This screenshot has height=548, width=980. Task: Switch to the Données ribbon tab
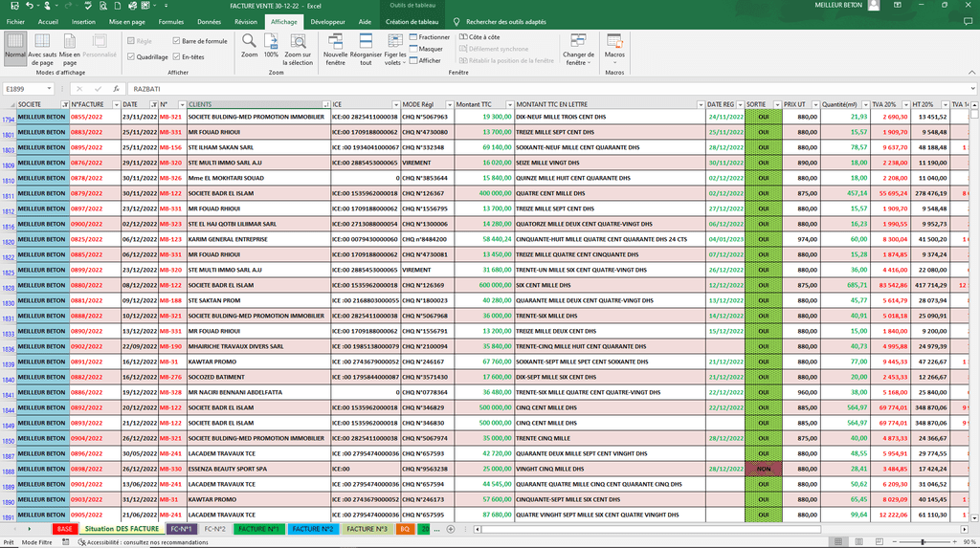click(209, 22)
